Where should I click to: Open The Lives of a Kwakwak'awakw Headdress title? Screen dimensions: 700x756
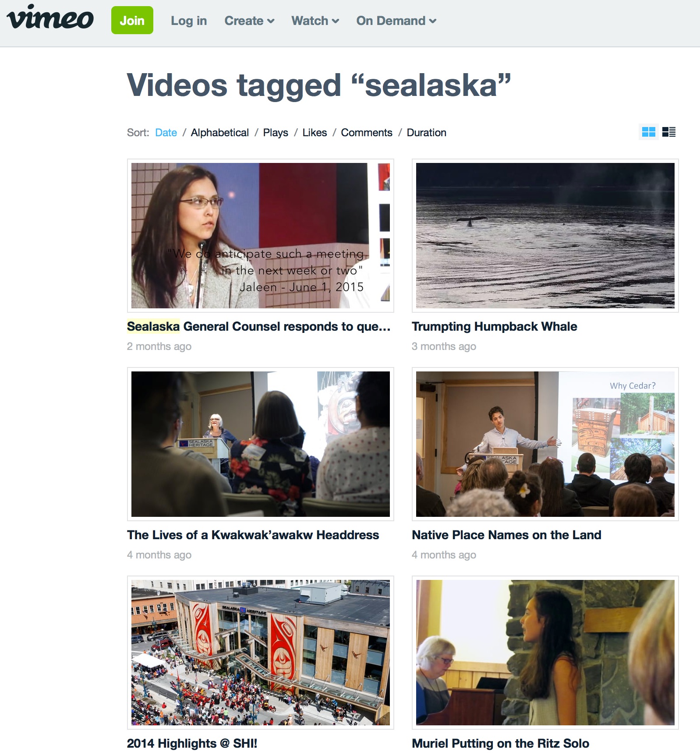(253, 535)
